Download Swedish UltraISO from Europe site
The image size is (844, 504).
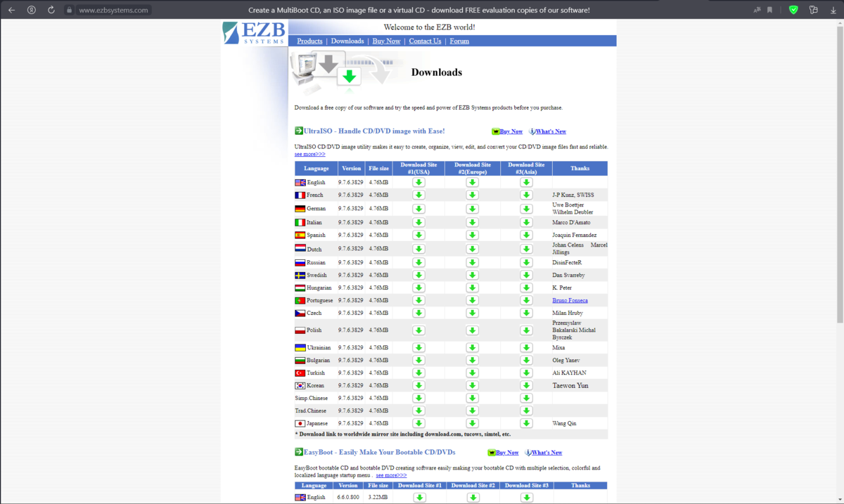pos(472,275)
